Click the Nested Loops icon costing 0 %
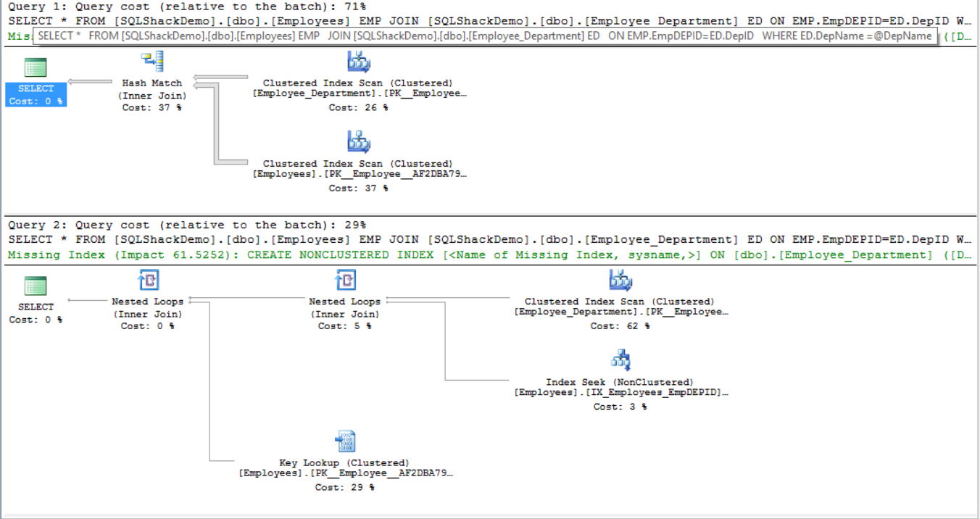Screen dimensions: 980x519 (x=148, y=281)
